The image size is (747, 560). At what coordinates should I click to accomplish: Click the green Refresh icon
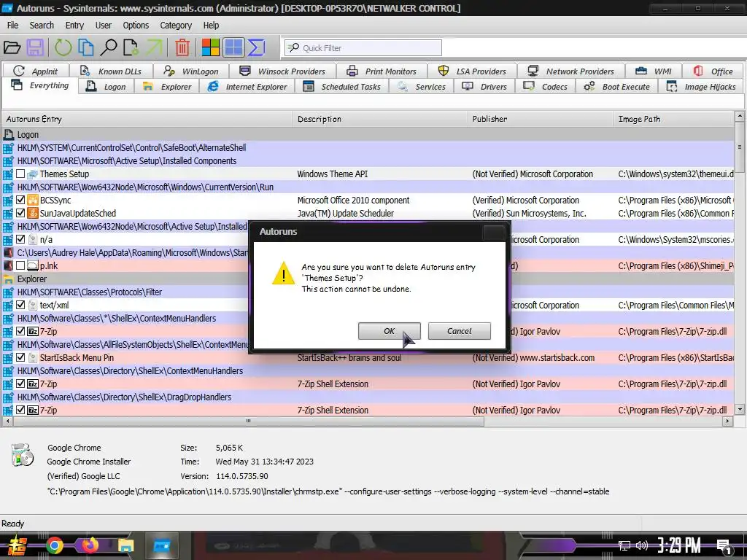tap(63, 47)
